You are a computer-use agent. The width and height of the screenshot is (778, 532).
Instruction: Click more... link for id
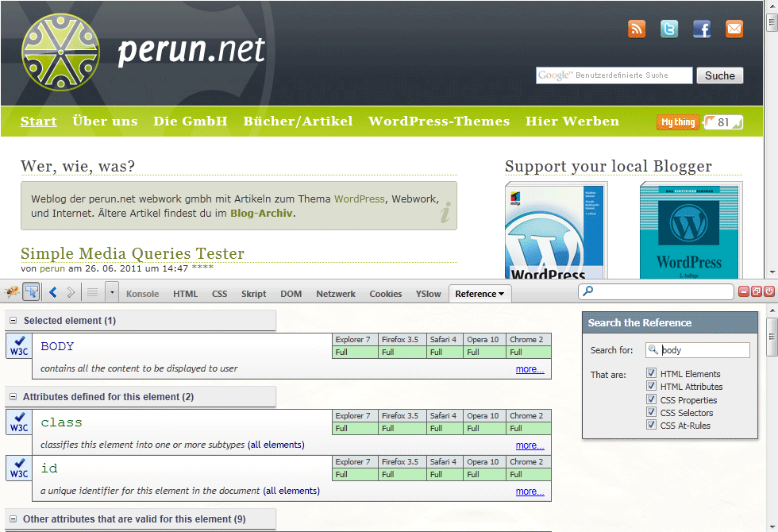pyautogui.click(x=530, y=492)
